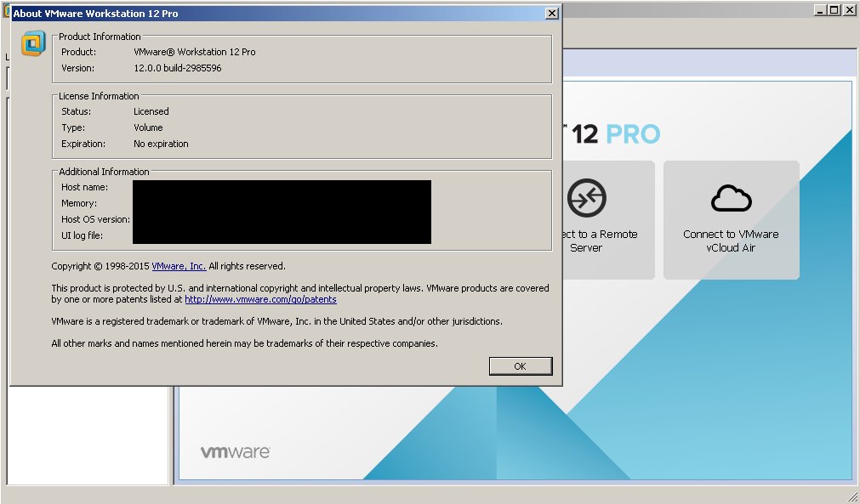Click the Volume license type value
The width and height of the screenshot is (860, 504).
(x=148, y=127)
